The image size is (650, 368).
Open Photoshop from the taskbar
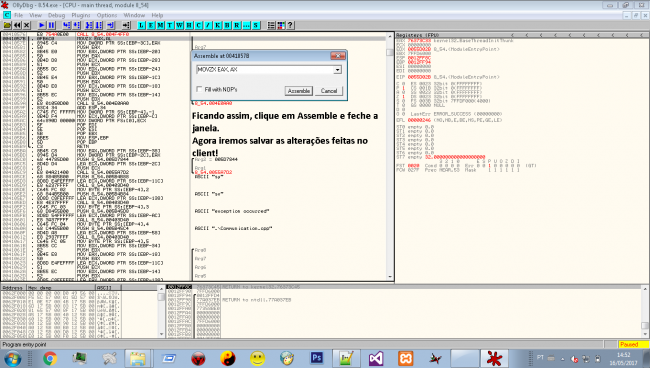317,358
